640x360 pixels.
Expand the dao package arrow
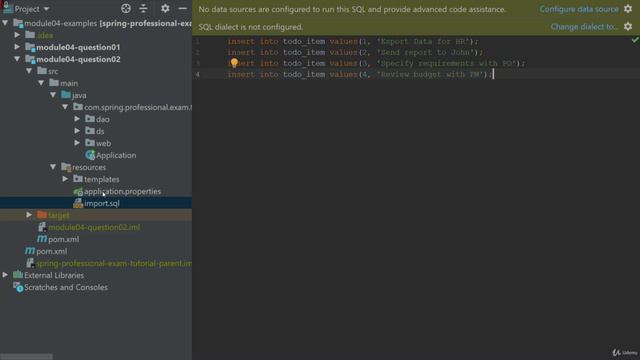(x=77, y=119)
